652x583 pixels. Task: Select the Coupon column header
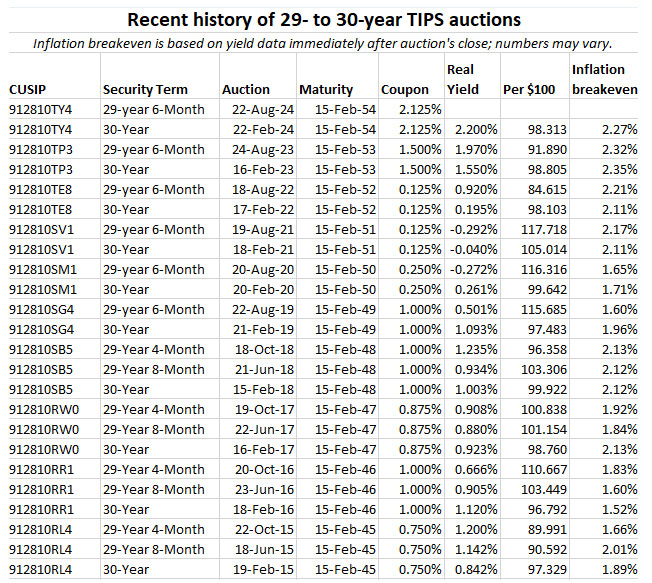point(406,89)
